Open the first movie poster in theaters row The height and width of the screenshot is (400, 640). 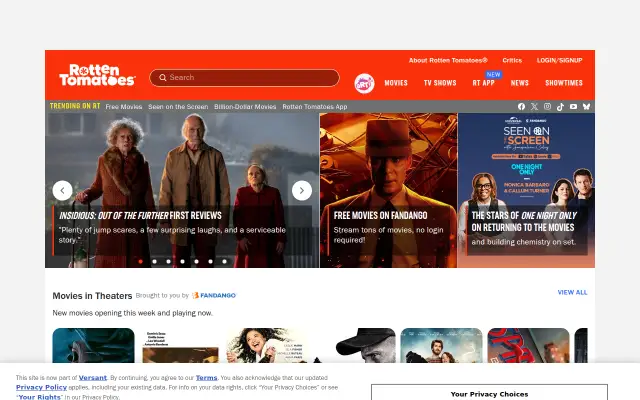coord(93,345)
